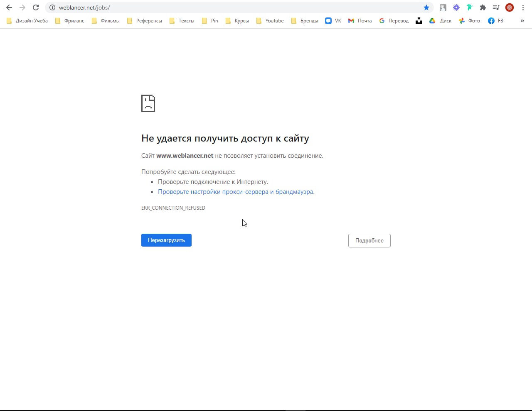532x411 pixels.
Task: Open the media control playlist icon
Action: tap(496, 7)
